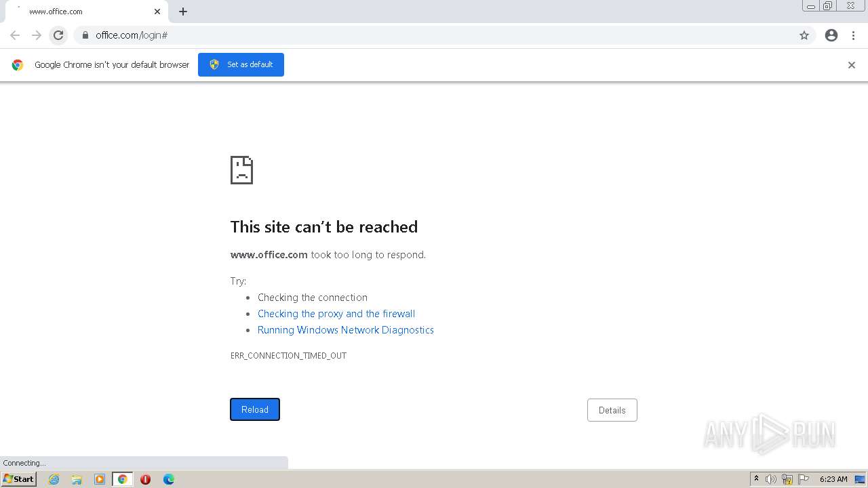Restore down the Chrome window

click(828, 6)
